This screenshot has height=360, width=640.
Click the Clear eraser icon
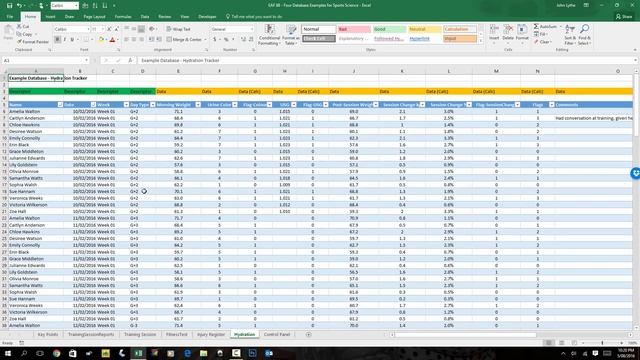click(x=536, y=42)
